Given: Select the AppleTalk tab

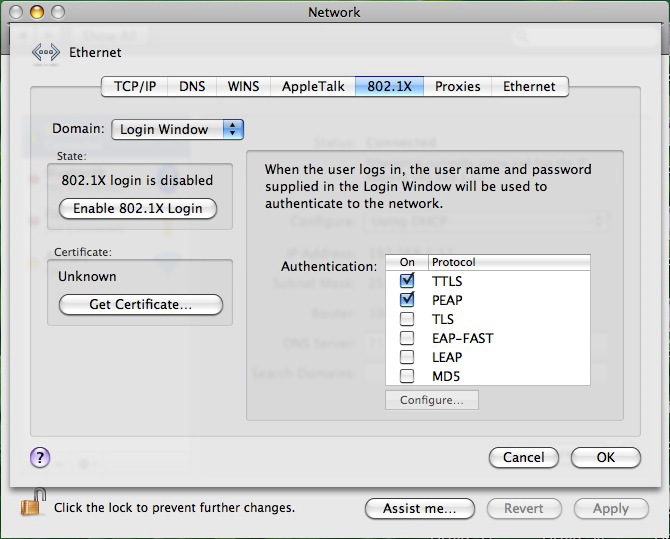Looking at the screenshot, I should point(313,86).
